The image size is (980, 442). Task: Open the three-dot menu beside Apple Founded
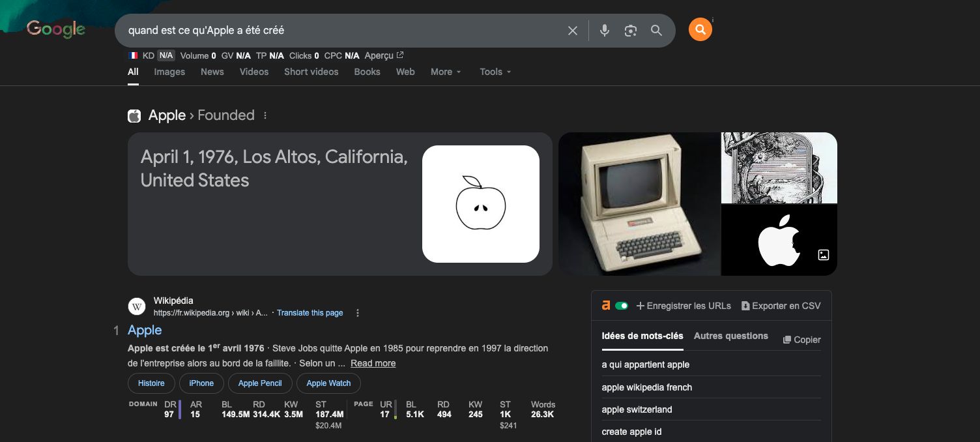(265, 115)
